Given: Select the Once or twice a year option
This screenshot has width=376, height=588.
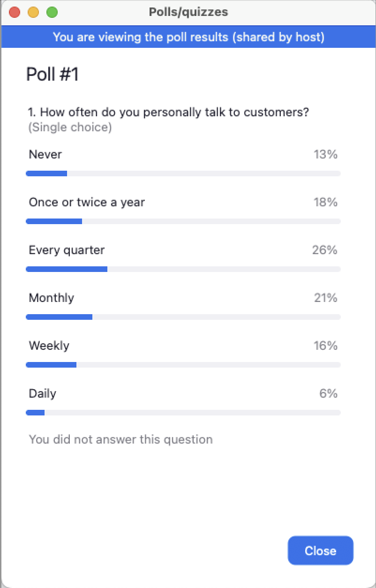Looking at the screenshot, I should tap(87, 202).
